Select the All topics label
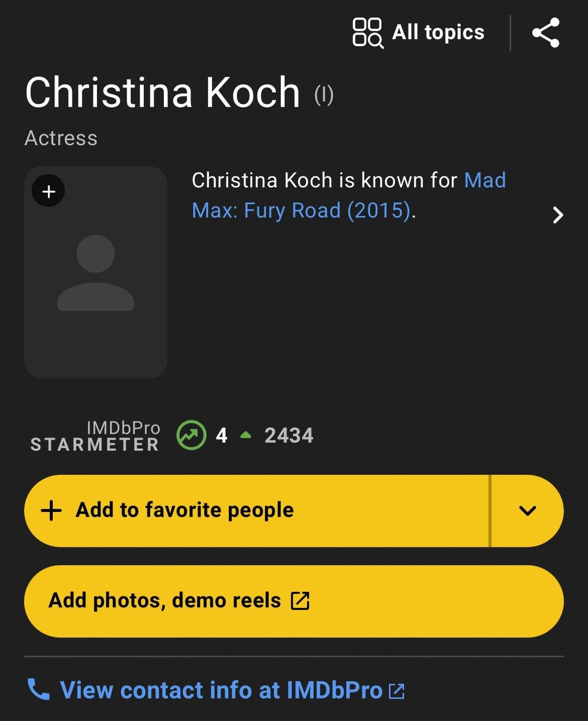The image size is (588, 721). tap(438, 33)
